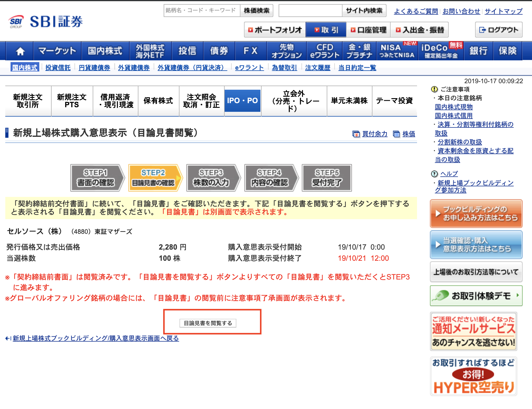
Task: Click the 目論見書を閲覧する button
Action: click(208, 323)
